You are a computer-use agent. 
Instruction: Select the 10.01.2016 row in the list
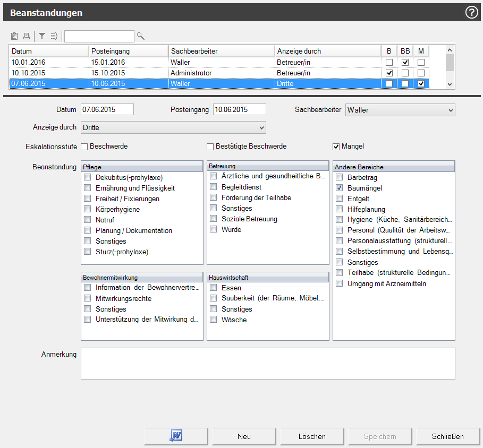point(49,62)
